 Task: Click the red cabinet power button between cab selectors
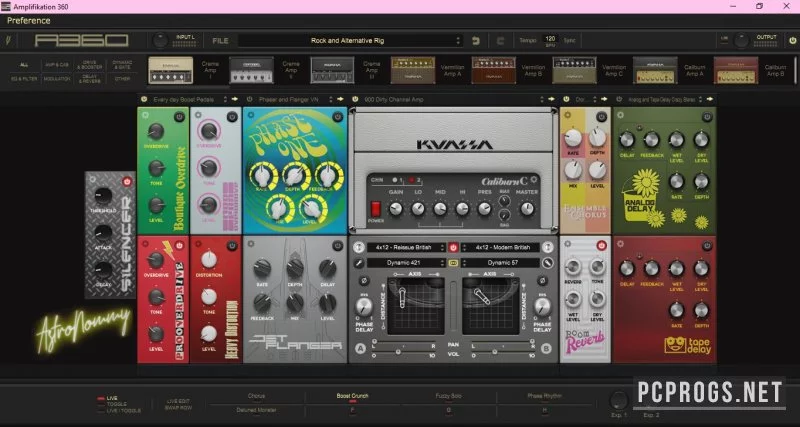click(x=453, y=247)
